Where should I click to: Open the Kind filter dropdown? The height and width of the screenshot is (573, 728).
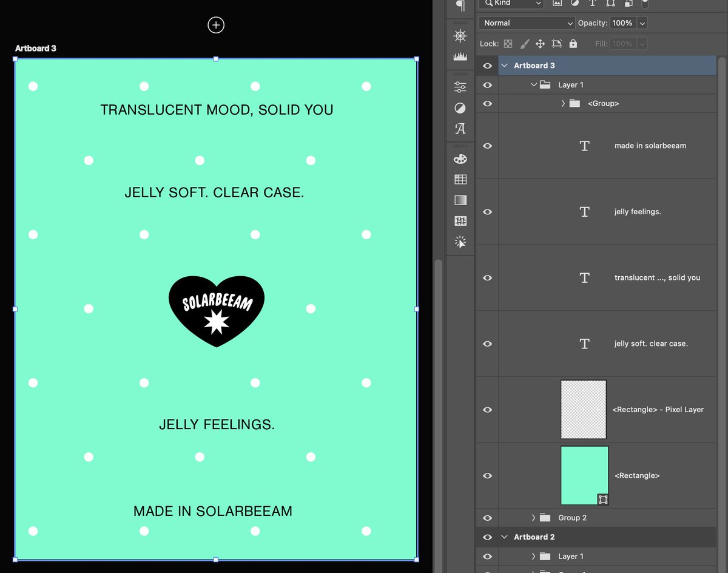coord(511,4)
